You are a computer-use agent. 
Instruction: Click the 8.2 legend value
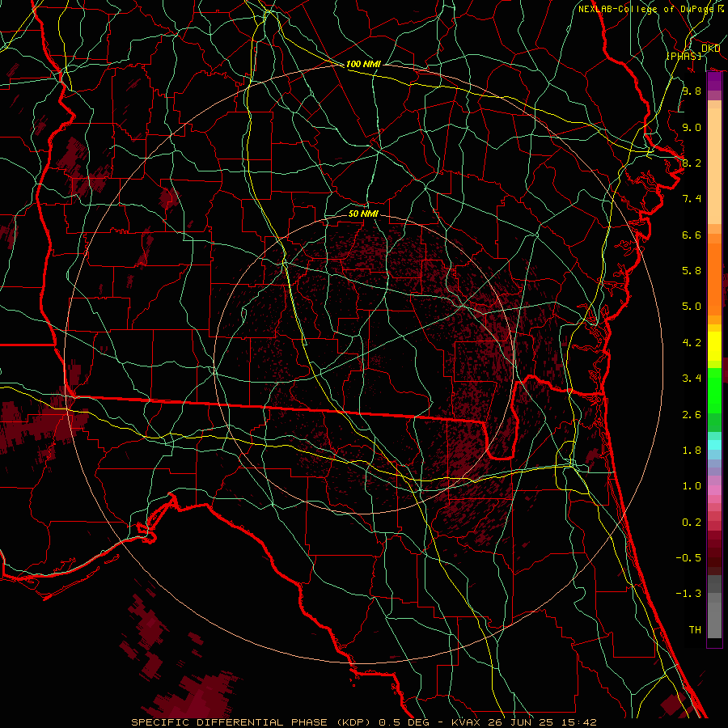tap(692, 163)
